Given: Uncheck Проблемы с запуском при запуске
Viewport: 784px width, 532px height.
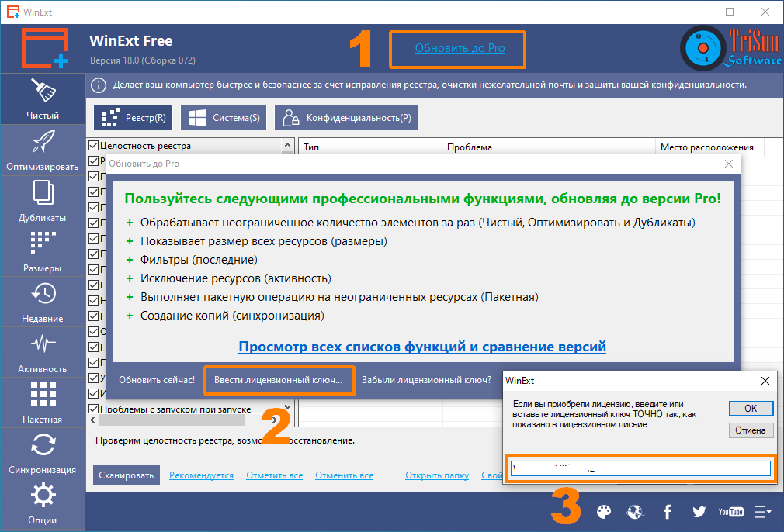Looking at the screenshot, I should pyautogui.click(x=93, y=409).
